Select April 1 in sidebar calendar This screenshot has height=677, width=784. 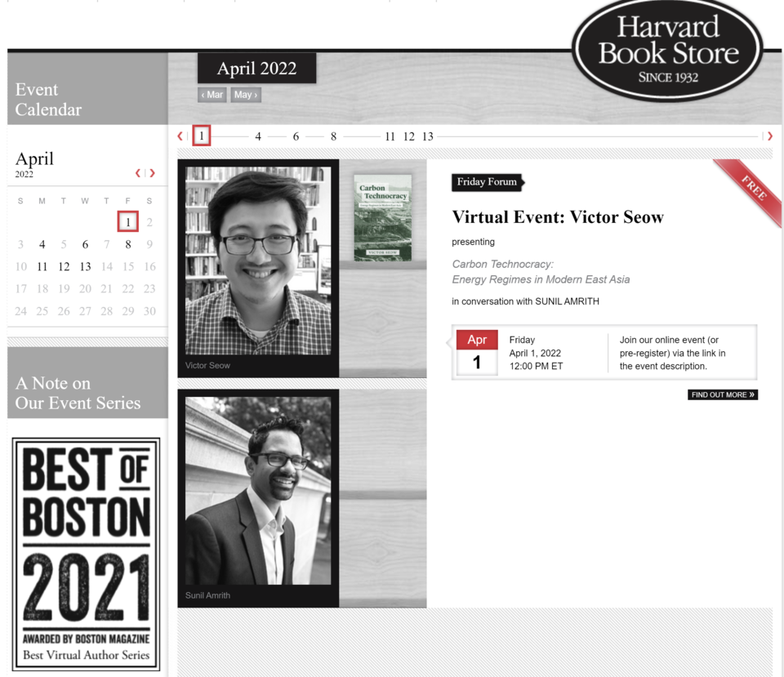point(128,221)
